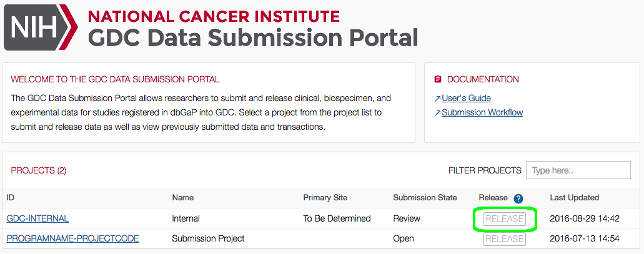Open the GDC-INTERNAL project
This screenshot has height=254, width=644.
tap(37, 218)
